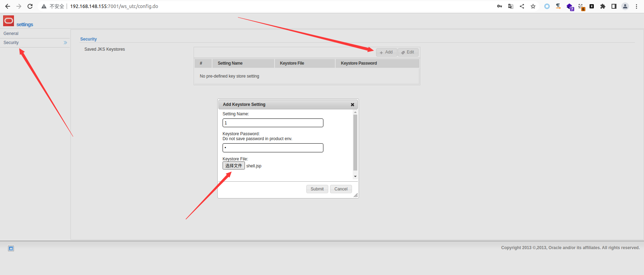This screenshot has width=644, height=275.
Task: Click the Oracle copyright footer text
Action: (570, 248)
